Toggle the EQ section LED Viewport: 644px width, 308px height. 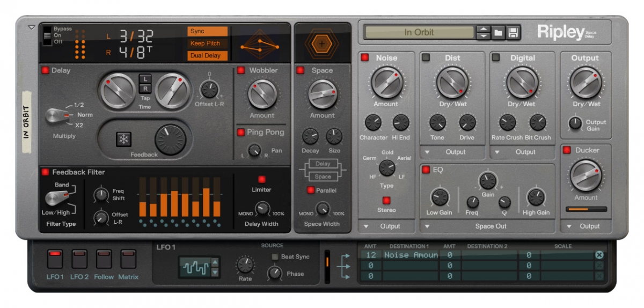tap(426, 170)
